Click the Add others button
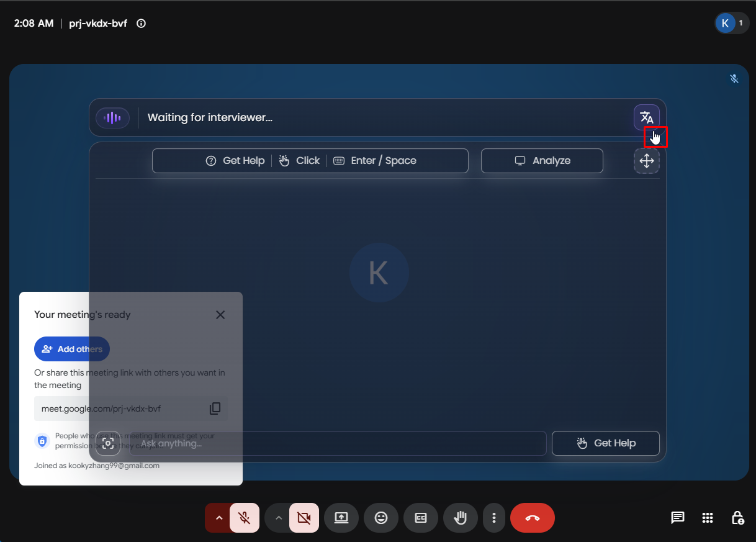 [x=72, y=349]
